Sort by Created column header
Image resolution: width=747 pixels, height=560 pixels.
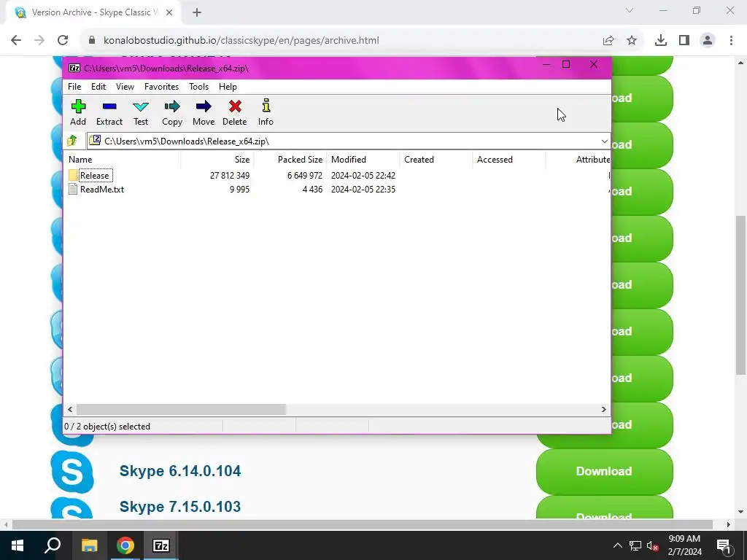click(436, 160)
